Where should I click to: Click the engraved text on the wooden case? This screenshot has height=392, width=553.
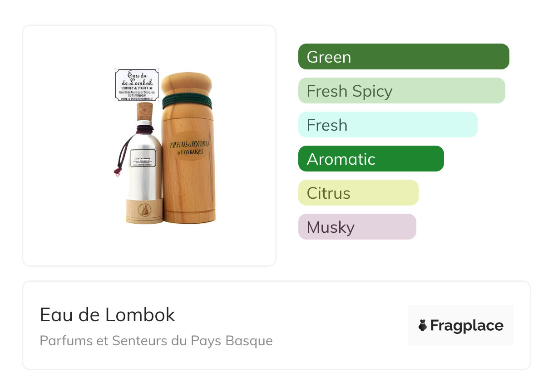[189, 148]
